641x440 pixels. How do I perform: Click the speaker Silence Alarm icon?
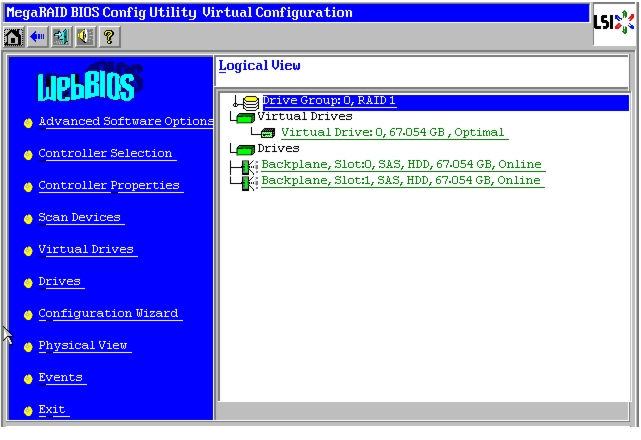coord(85,37)
